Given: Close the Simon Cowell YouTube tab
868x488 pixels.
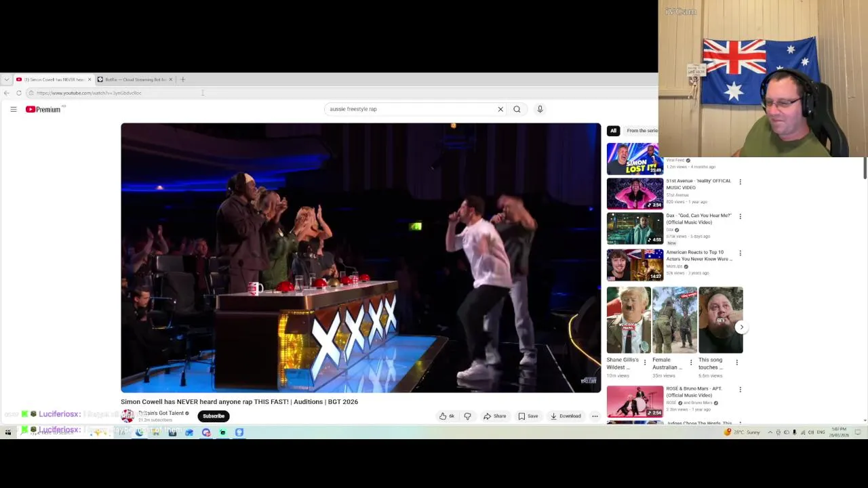Looking at the screenshot, I should coord(90,79).
